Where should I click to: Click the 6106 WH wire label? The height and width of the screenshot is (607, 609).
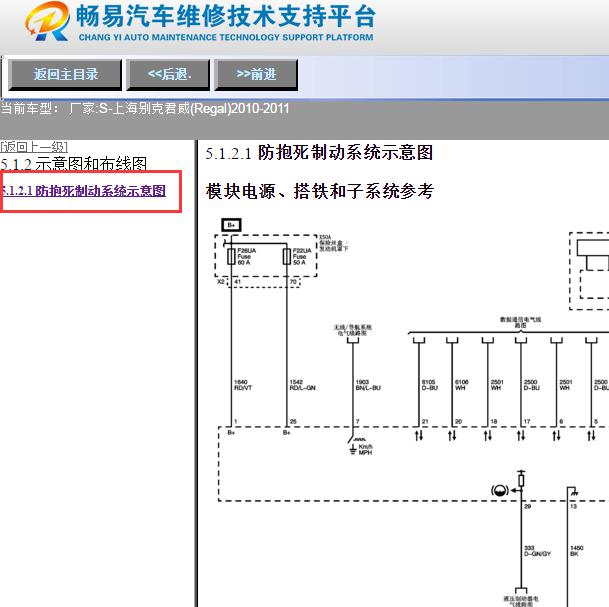461,385
